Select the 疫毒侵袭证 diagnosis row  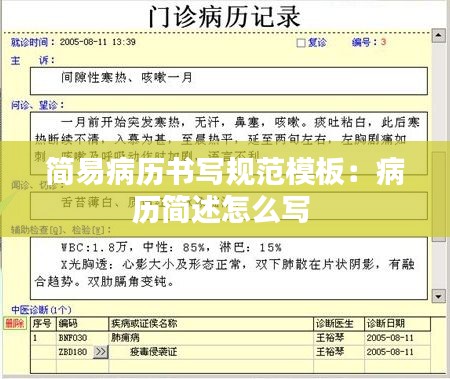231,352
